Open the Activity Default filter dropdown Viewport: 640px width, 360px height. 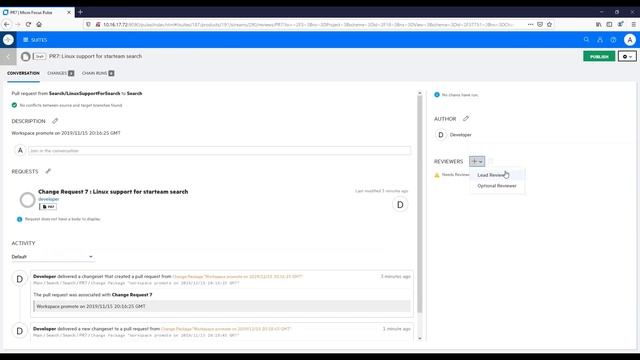pos(52,257)
